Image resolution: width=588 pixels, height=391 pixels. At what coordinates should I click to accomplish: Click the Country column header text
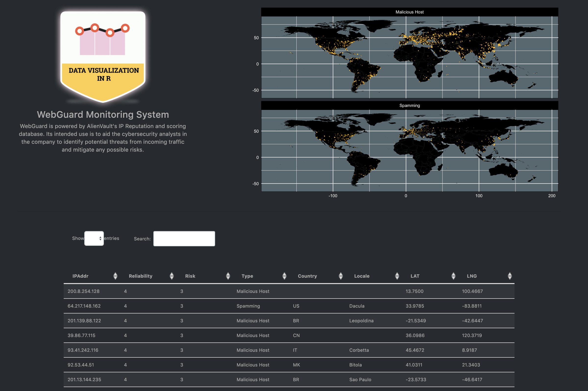pos(307,276)
